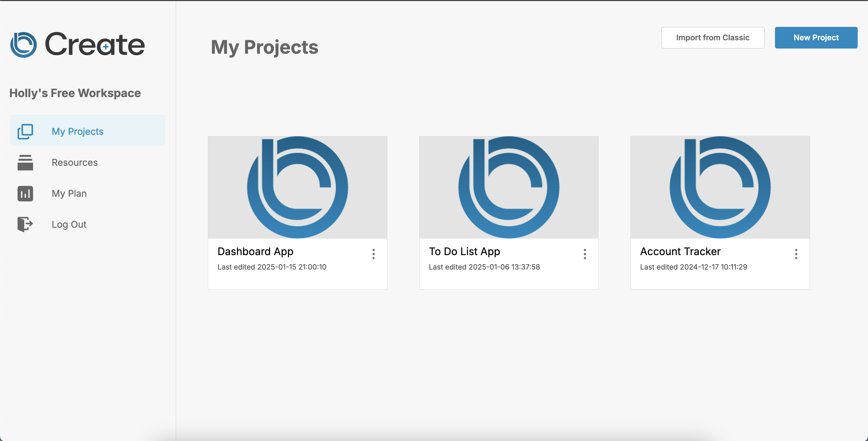
Task: Open To Do List App thumbnail
Action: [x=509, y=187]
